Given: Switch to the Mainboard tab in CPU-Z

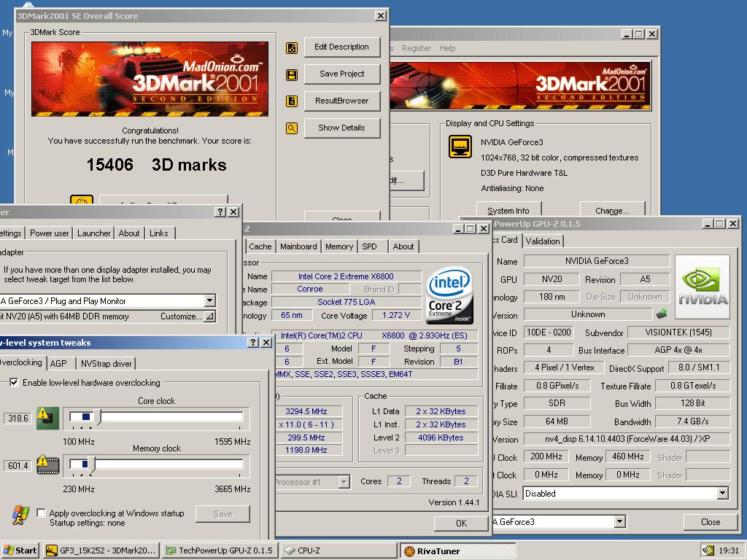Looking at the screenshot, I should [x=298, y=246].
